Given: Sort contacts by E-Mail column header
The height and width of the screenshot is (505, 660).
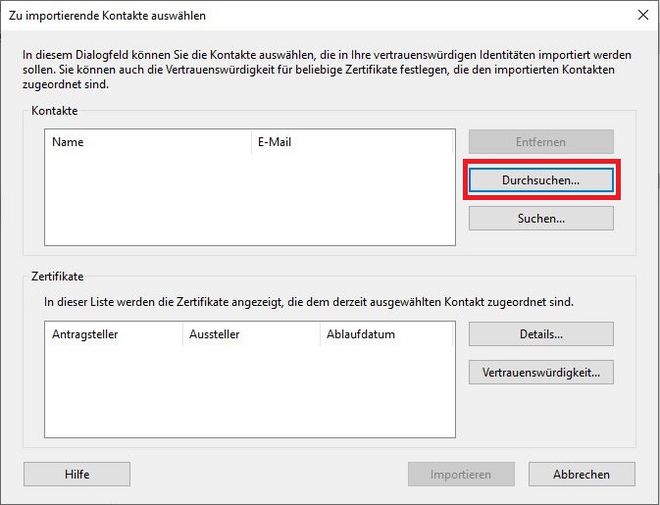Looking at the screenshot, I should tap(352, 142).
